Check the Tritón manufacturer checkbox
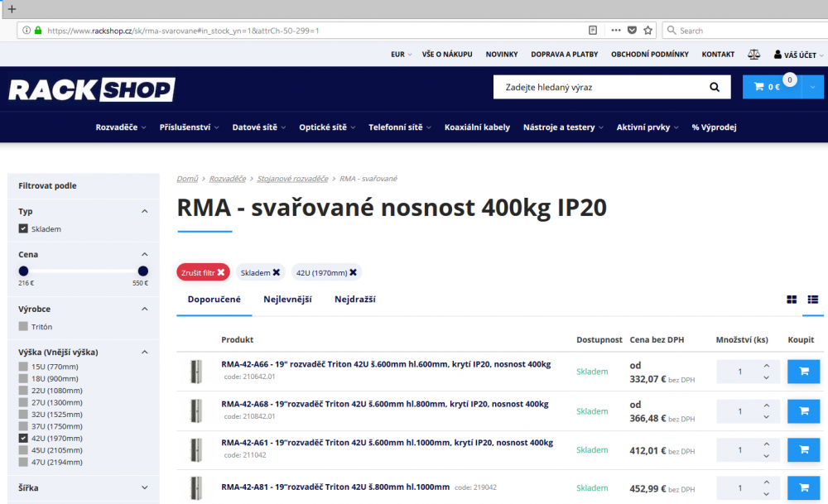 [23, 326]
